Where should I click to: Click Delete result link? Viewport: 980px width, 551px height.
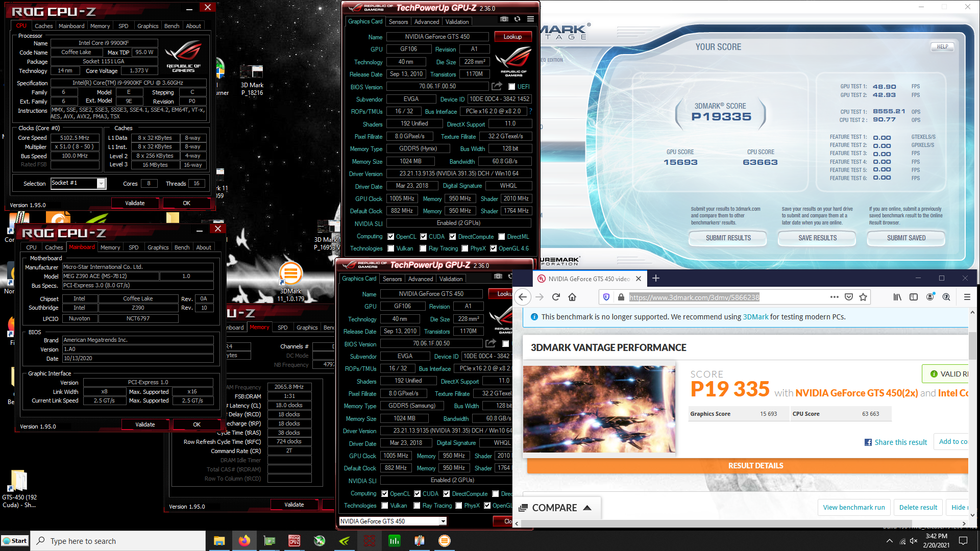coord(918,507)
